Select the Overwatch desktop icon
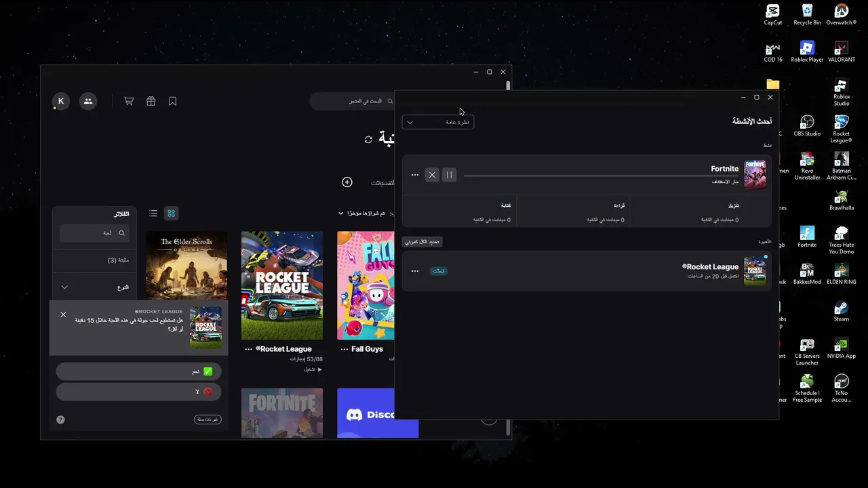This screenshot has width=868, height=488. coord(842,15)
